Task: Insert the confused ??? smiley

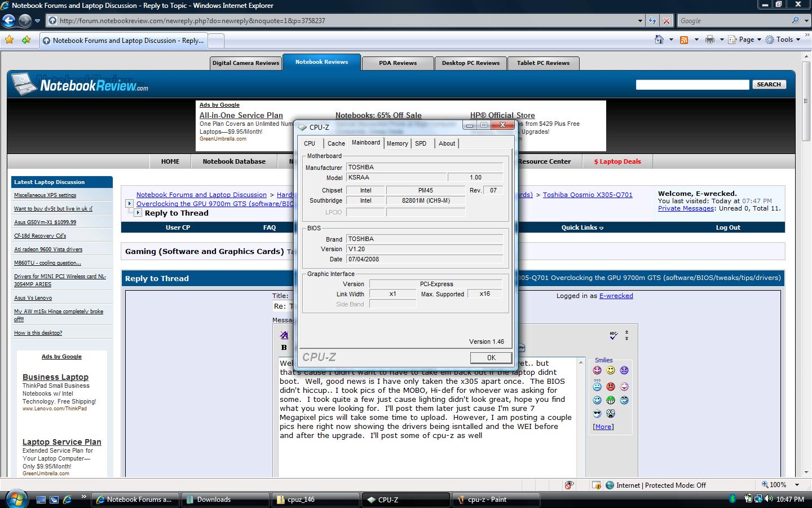Action: coord(597,386)
